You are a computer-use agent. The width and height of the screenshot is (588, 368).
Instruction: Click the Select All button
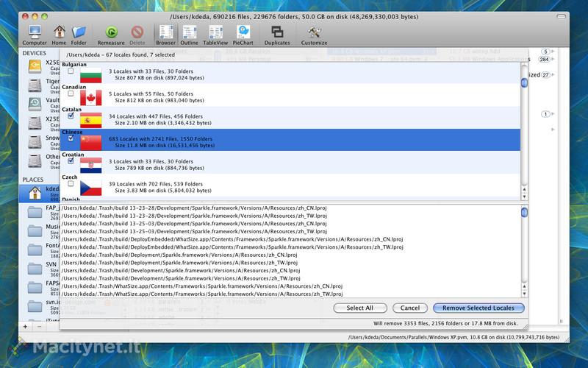pos(360,308)
